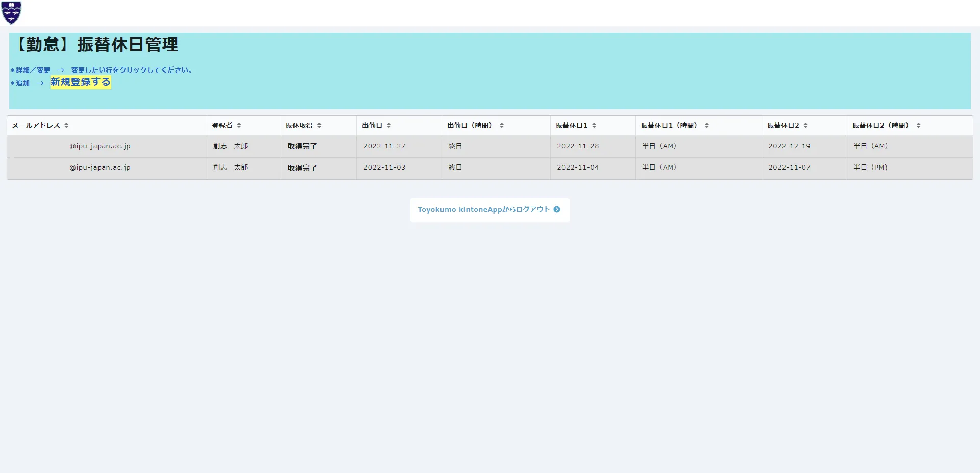Click the 半日（PM） cell in second row

coord(870,168)
